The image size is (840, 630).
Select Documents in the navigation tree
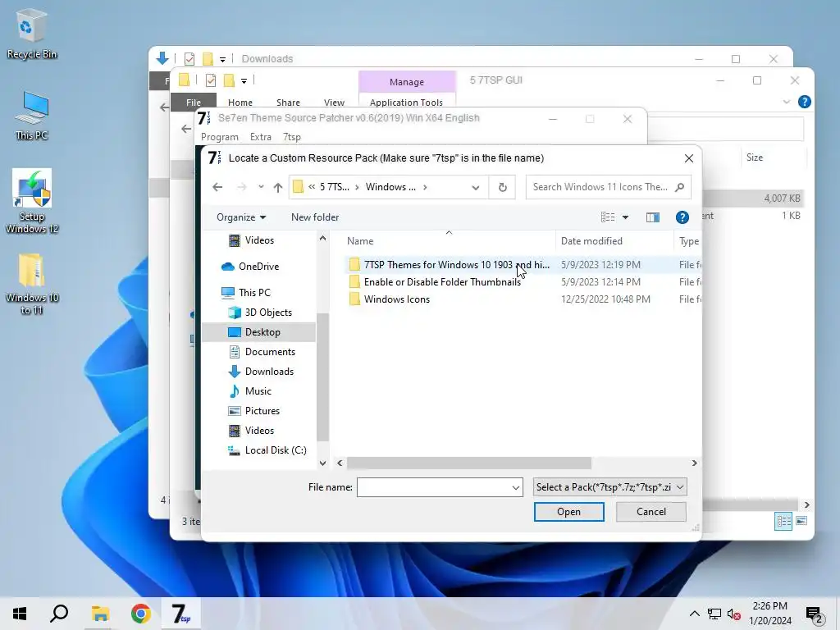pos(270,351)
